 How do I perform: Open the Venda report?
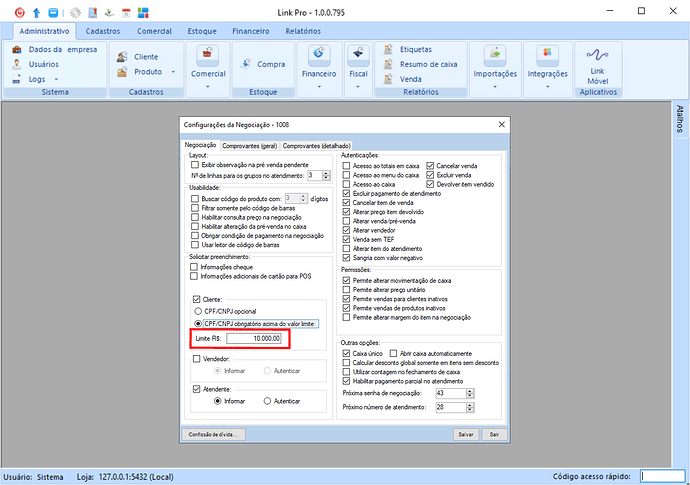tap(410, 79)
